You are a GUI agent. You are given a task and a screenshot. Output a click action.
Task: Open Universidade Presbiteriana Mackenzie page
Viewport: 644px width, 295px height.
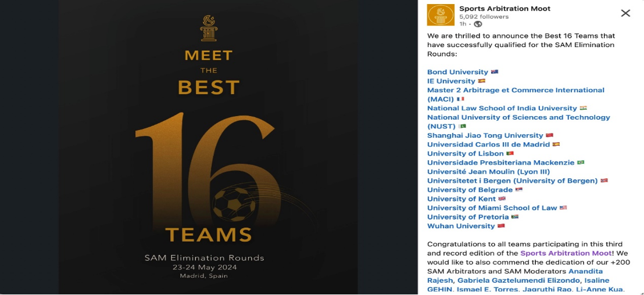click(500, 162)
